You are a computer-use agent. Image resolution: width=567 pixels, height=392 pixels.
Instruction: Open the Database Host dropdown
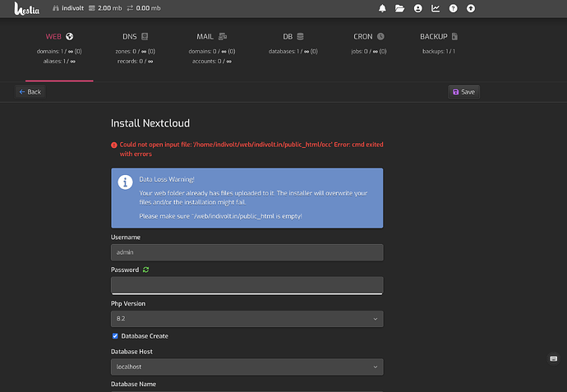pyautogui.click(x=247, y=367)
